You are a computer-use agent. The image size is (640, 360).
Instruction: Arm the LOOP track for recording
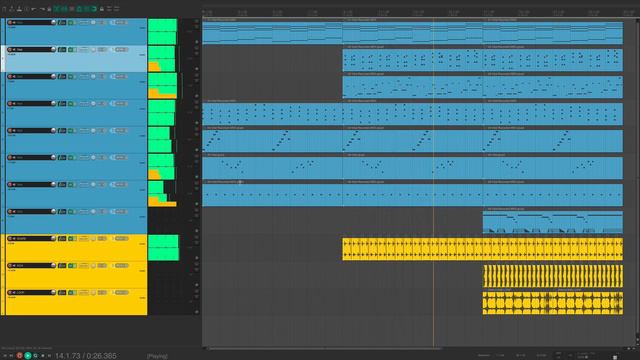10,292
